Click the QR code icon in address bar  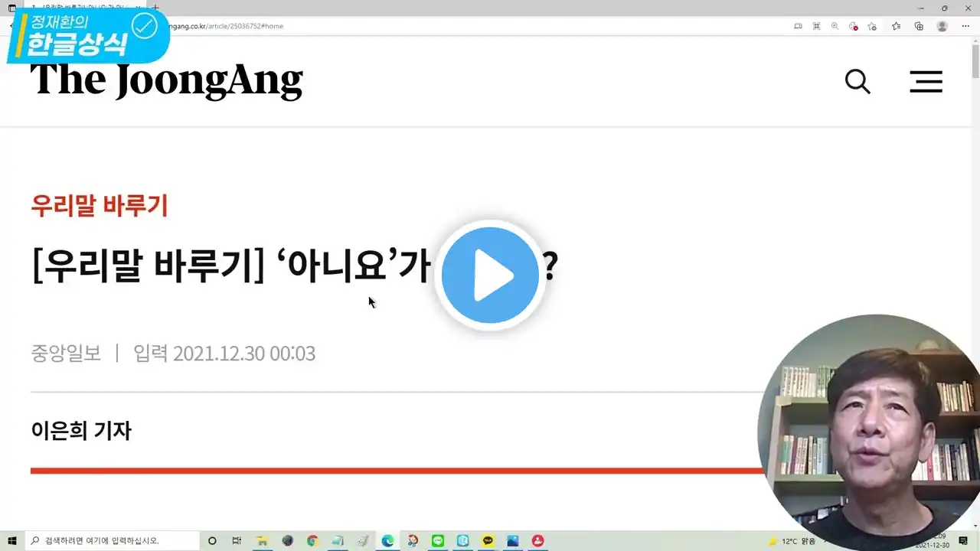tap(816, 26)
